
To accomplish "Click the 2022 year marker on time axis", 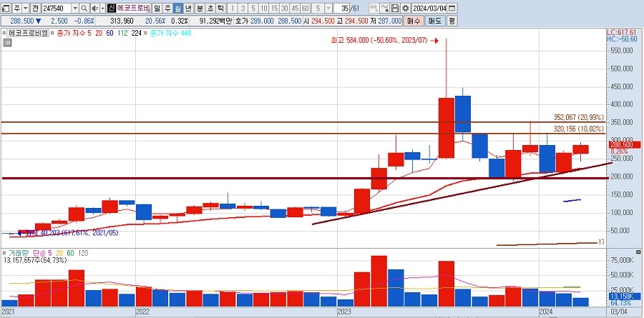I will (143, 312).
